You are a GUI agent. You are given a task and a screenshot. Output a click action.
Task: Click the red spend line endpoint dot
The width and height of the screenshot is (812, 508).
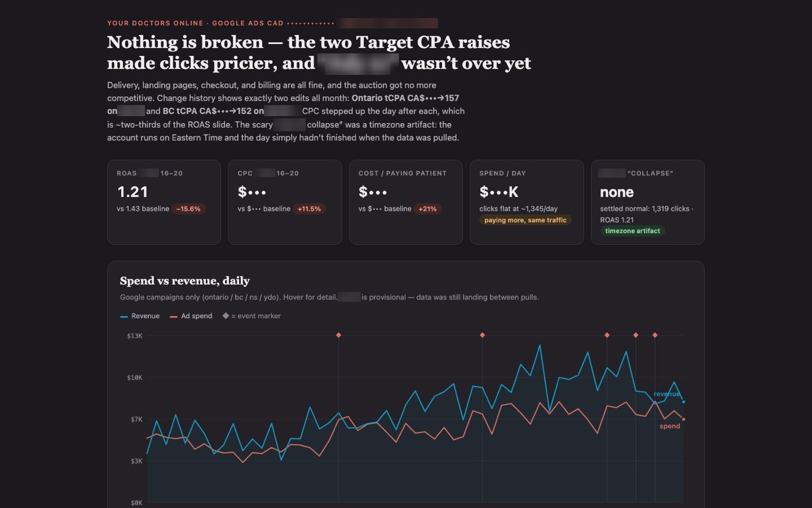[684, 419]
